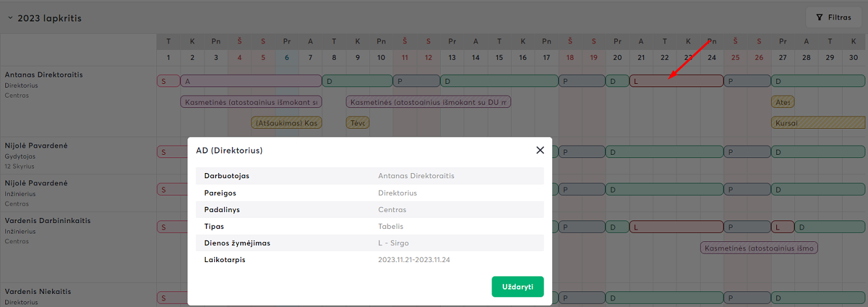The height and width of the screenshot is (307, 868).
Task: Click day 21 column header
Action: point(641,57)
